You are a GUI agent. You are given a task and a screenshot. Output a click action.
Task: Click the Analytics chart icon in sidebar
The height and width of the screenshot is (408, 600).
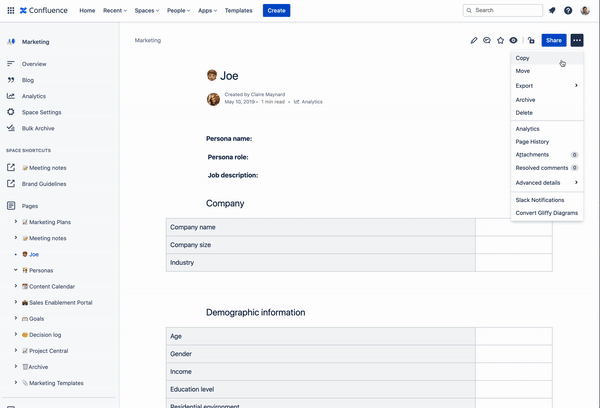[11, 96]
